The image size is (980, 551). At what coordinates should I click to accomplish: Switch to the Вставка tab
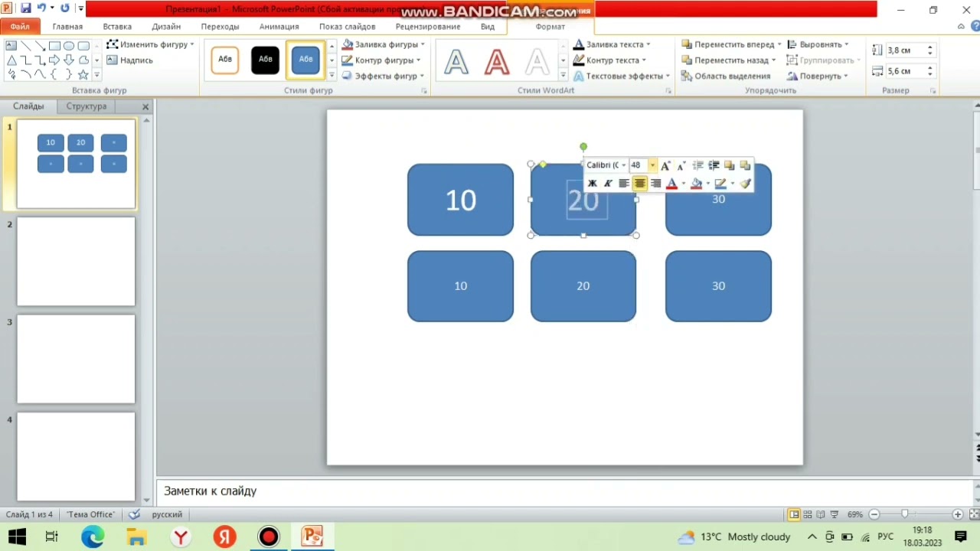pos(117,26)
